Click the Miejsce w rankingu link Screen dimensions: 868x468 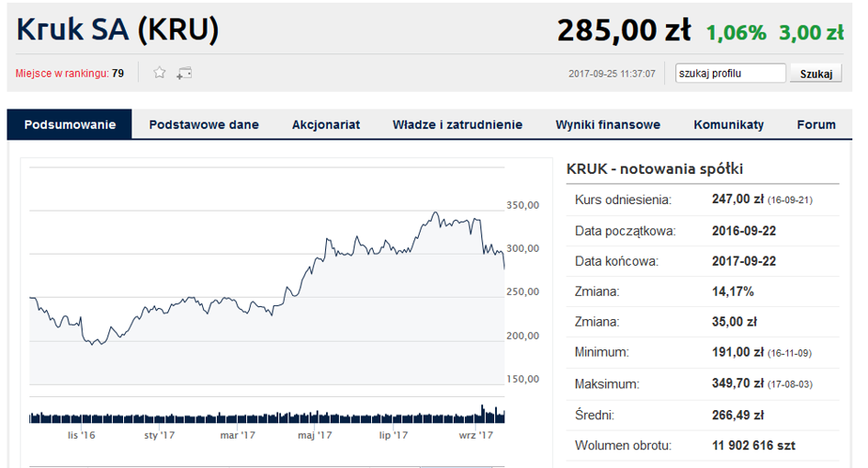pyautogui.click(x=62, y=74)
